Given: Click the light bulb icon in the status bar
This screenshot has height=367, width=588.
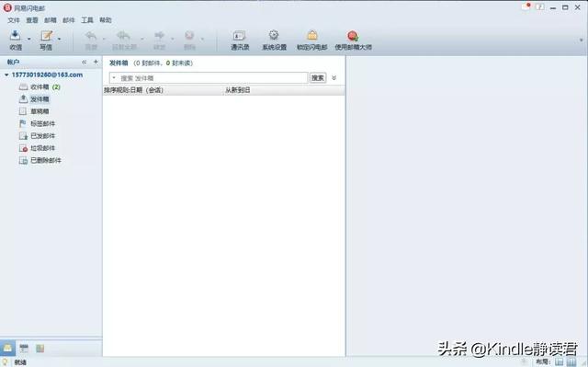Looking at the screenshot, I should (x=5, y=361).
